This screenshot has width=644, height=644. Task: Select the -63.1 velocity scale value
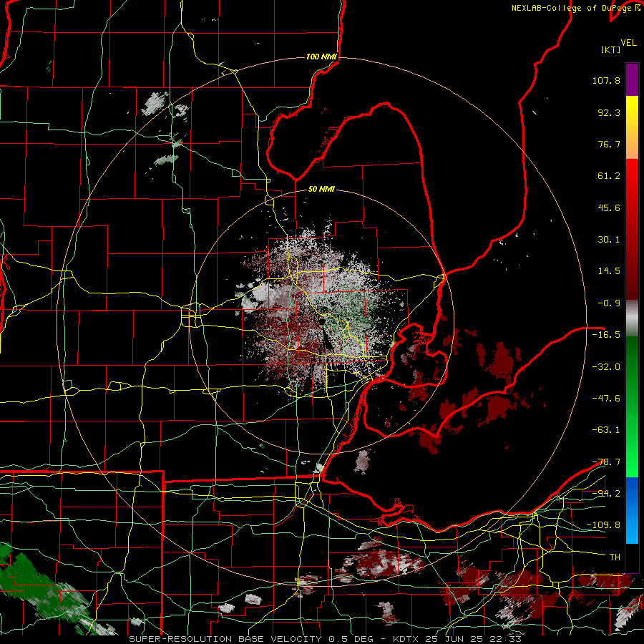pos(606,430)
